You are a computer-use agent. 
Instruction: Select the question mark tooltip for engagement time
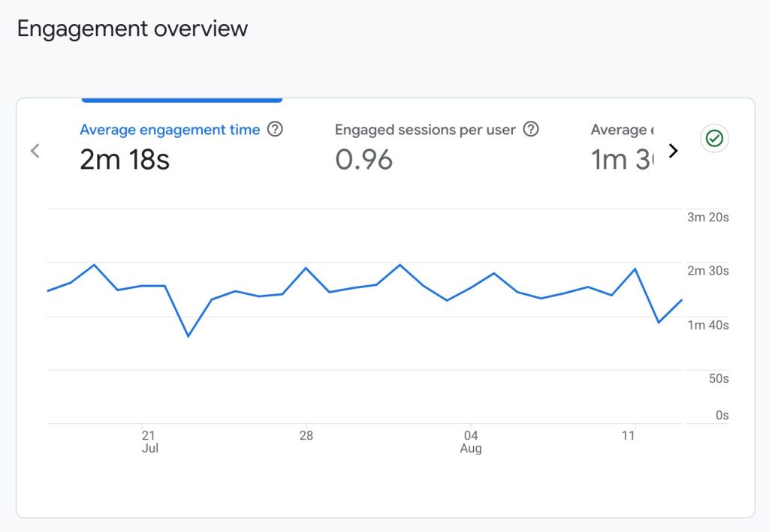click(275, 129)
